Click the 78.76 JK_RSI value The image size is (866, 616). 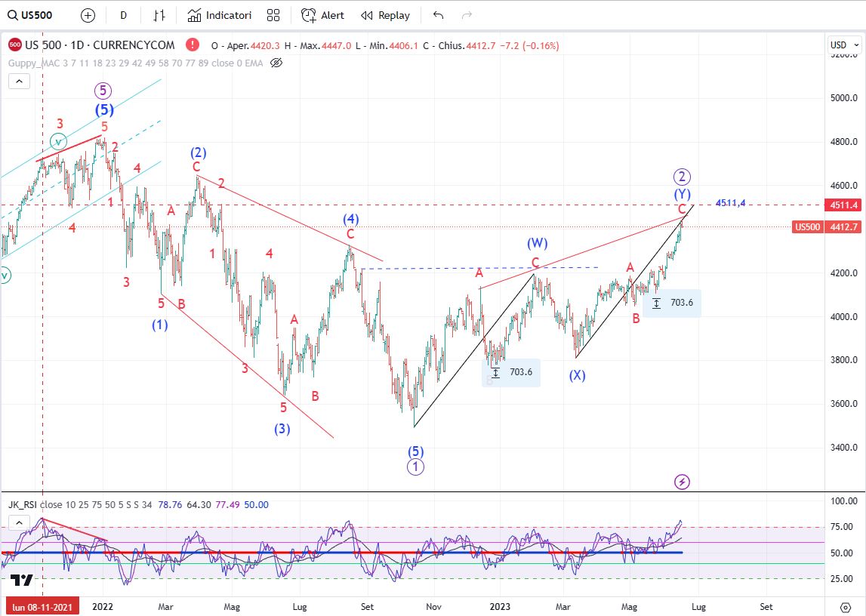[170, 504]
